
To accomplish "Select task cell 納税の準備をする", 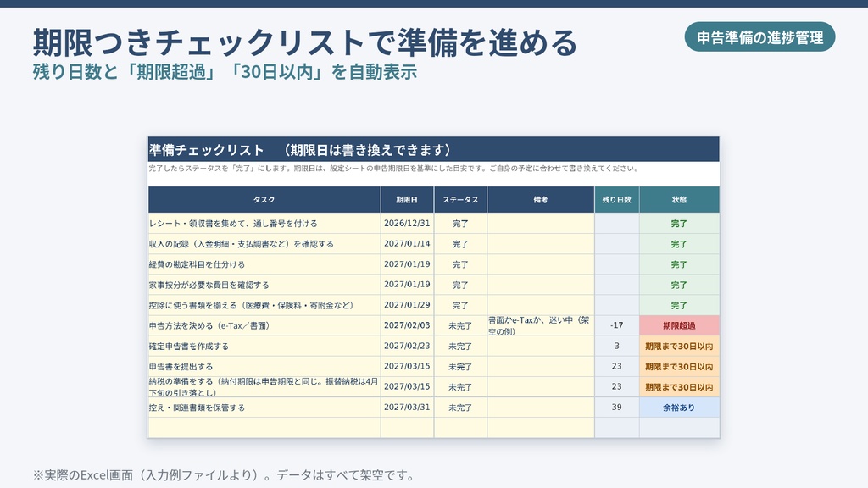I will click(x=264, y=386).
